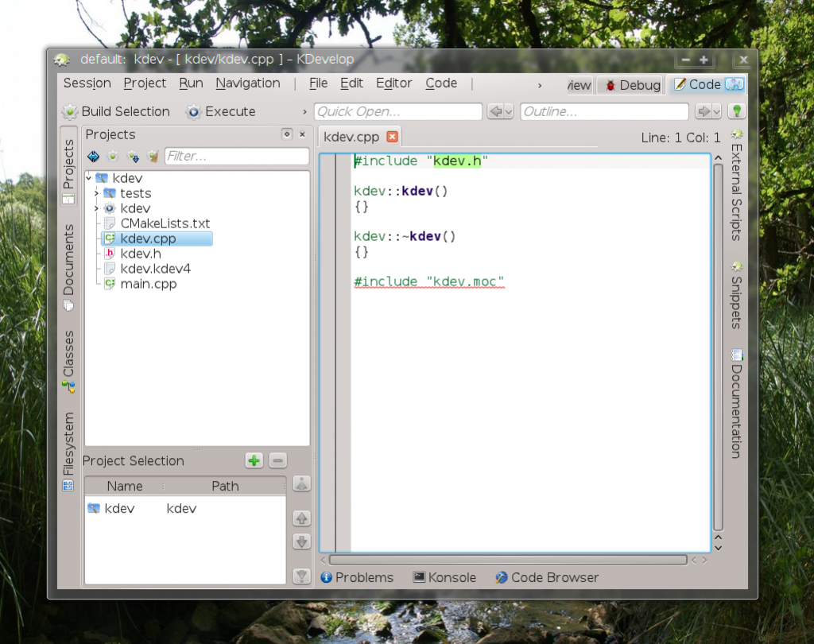Click the Execute toolbar icon
This screenshot has height=644, width=814.
tap(194, 111)
